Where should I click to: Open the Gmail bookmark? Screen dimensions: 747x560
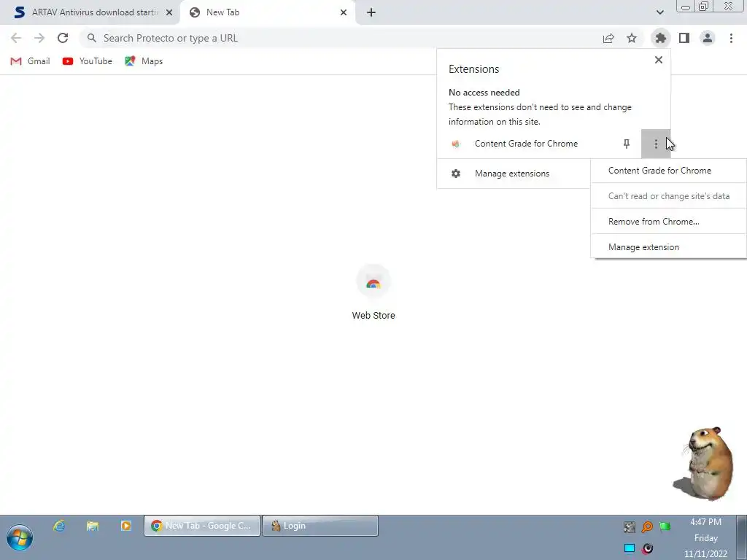31,61
